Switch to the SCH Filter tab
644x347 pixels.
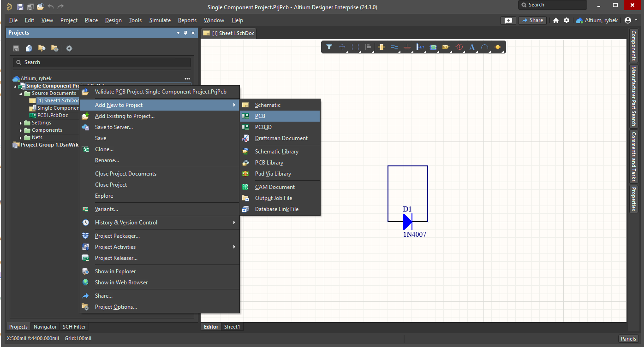[74, 327]
